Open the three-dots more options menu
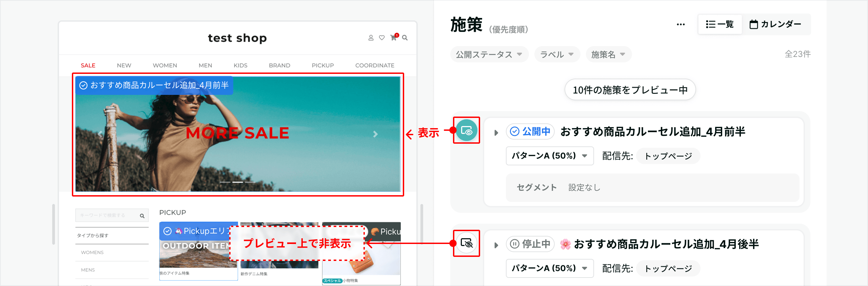Viewport: 868px width, 286px height. (x=680, y=24)
